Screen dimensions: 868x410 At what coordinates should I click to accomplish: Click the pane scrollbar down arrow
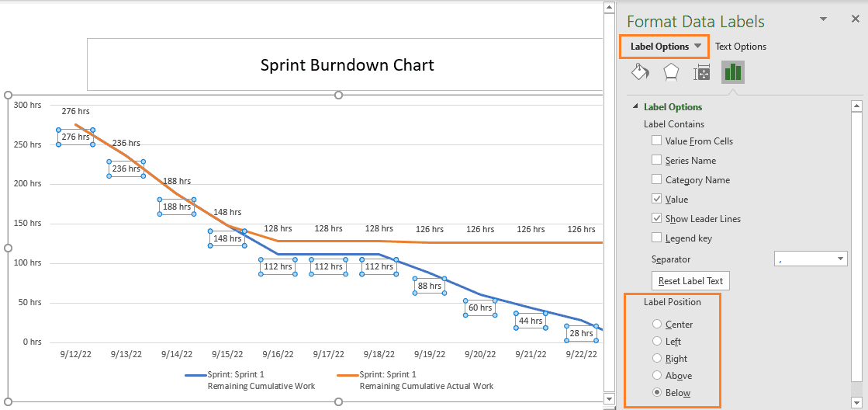[856, 401]
